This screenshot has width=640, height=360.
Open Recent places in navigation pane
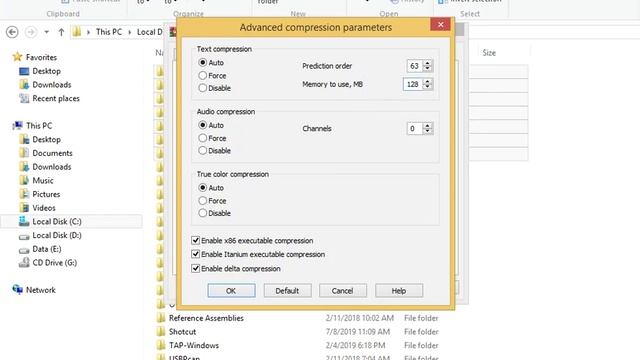[56, 98]
